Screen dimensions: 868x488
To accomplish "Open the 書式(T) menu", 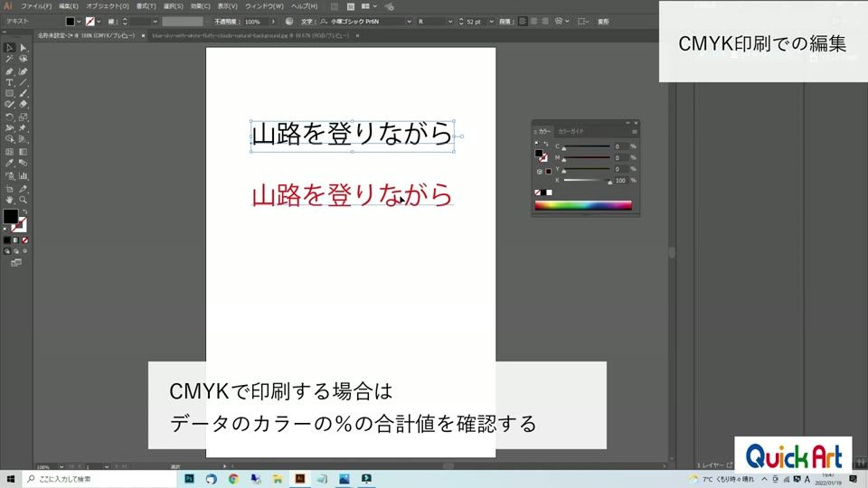I will point(146,6).
